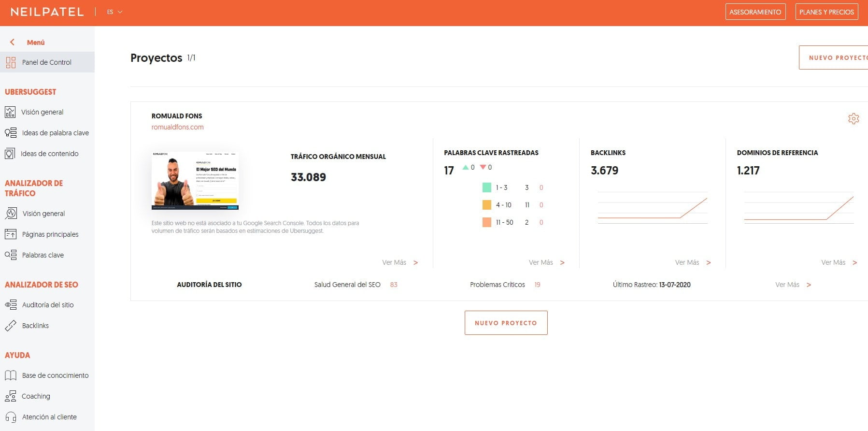The width and height of the screenshot is (868, 431).
Task: Click the Dominios de referencia trend chart
Action: [799, 208]
